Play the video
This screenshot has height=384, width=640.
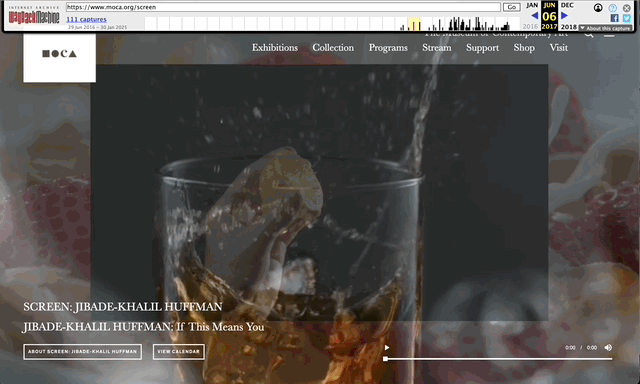(387, 348)
